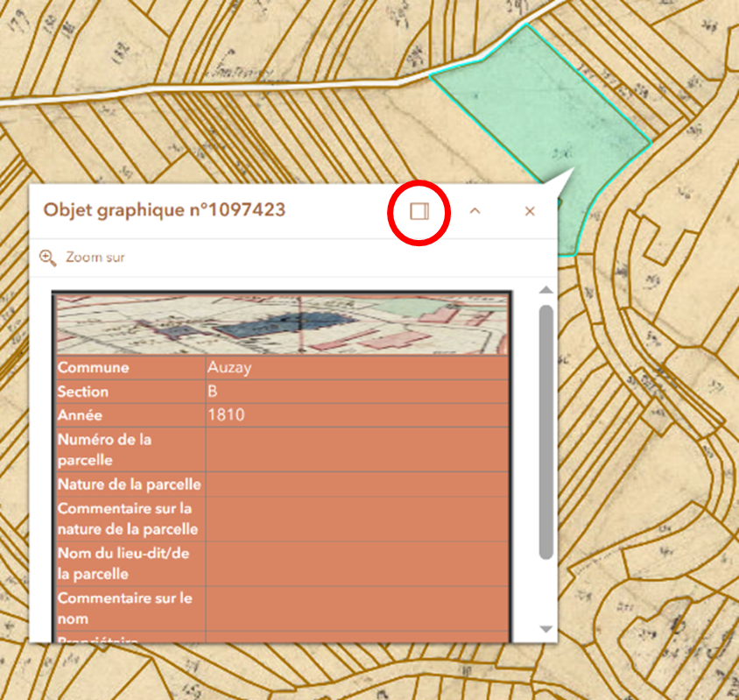The image size is (739, 700).
Task: Click the Année value '1810'
Action: coord(226,415)
